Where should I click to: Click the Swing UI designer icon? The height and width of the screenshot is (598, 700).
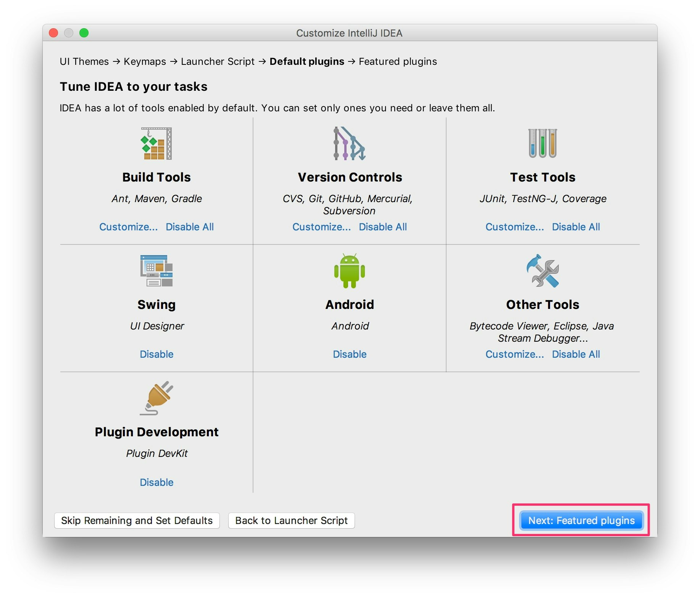click(156, 271)
